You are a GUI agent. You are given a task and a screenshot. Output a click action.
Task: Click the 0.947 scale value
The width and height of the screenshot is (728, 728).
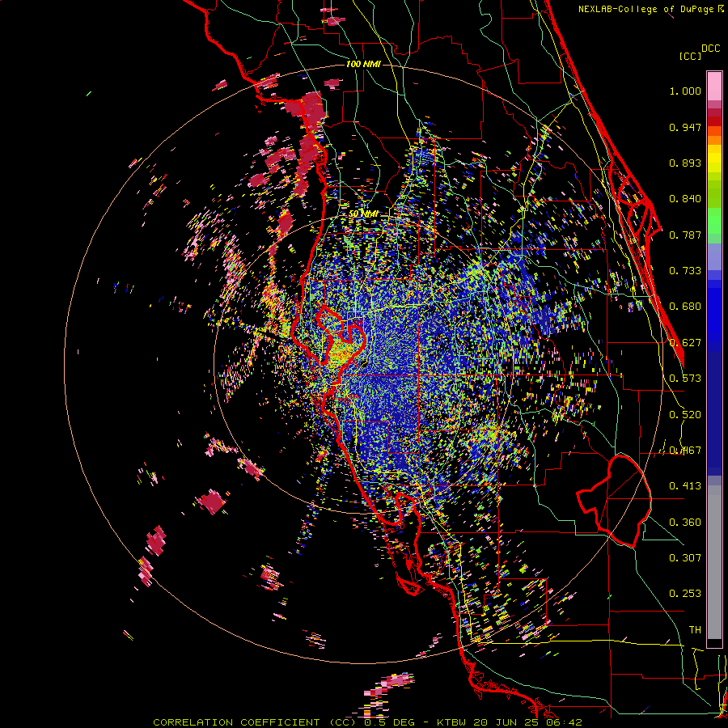click(685, 127)
